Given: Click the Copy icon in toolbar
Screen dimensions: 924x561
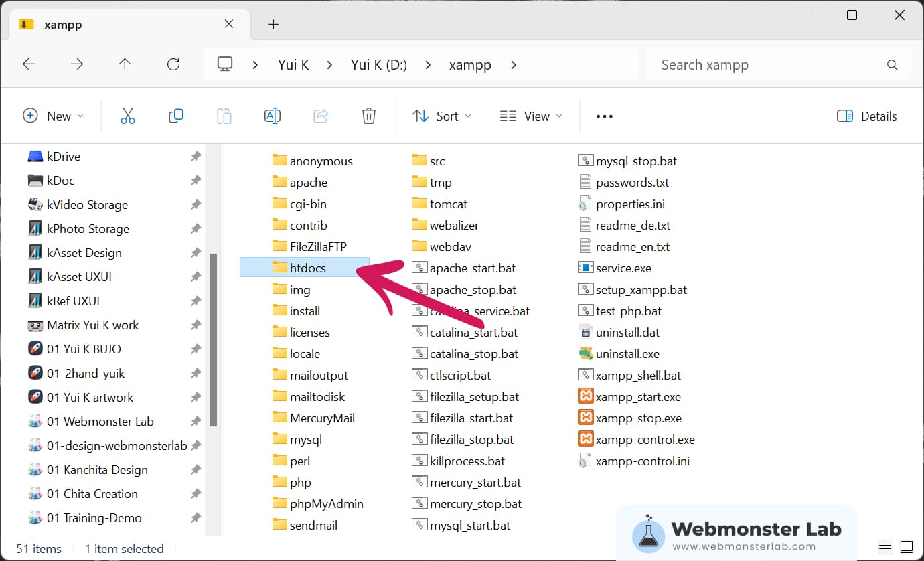Looking at the screenshot, I should point(176,116).
